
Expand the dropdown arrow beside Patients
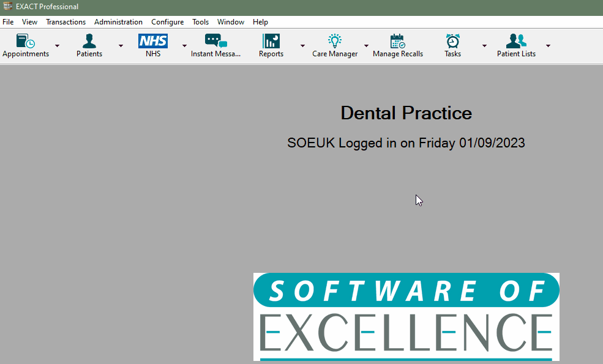click(x=121, y=46)
